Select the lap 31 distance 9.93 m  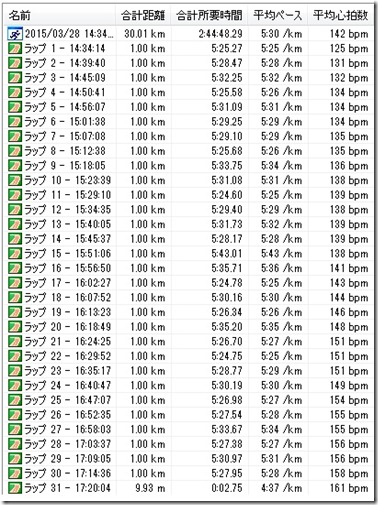pyautogui.click(x=150, y=488)
